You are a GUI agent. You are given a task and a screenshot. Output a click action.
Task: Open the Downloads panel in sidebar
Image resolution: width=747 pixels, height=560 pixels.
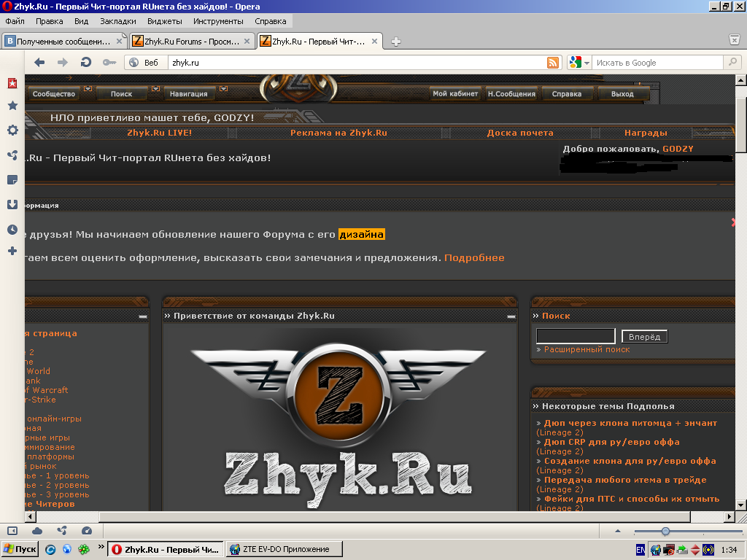click(x=12, y=204)
